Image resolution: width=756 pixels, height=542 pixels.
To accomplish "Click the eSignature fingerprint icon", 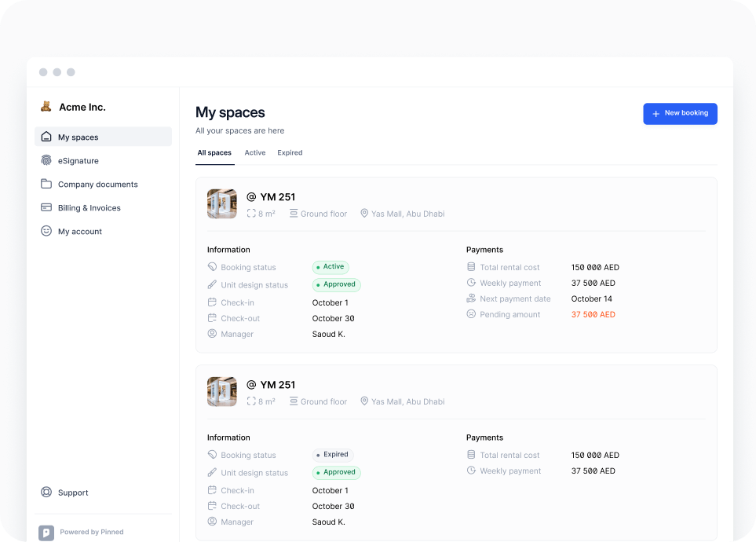I will (x=46, y=160).
